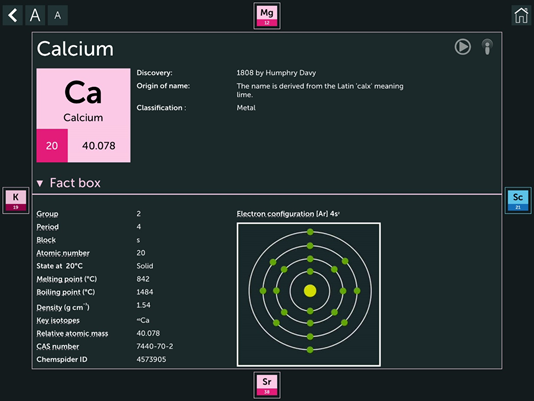Screen dimensions: 534x401
Task: Open the home screen icon
Action: coord(521,15)
